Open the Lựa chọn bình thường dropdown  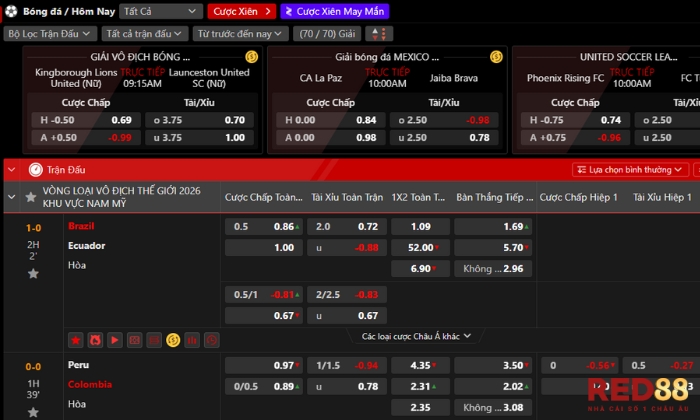pos(629,170)
